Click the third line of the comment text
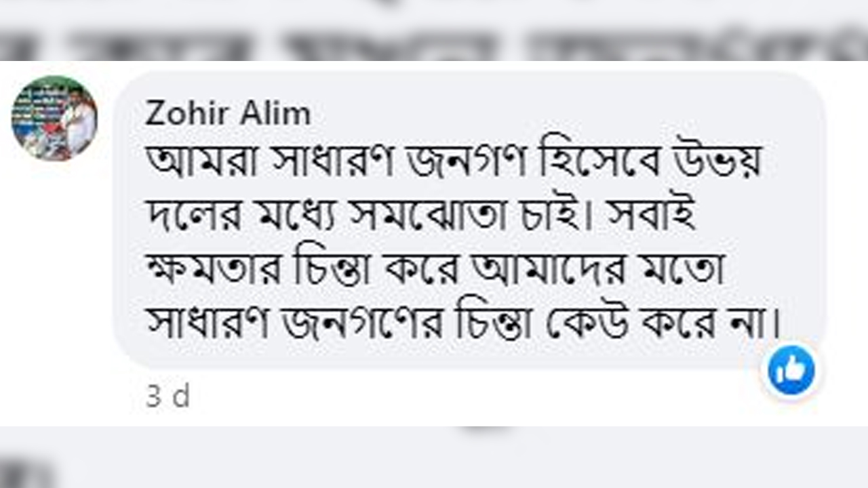Viewport: 868px width, 488px height. [436, 272]
